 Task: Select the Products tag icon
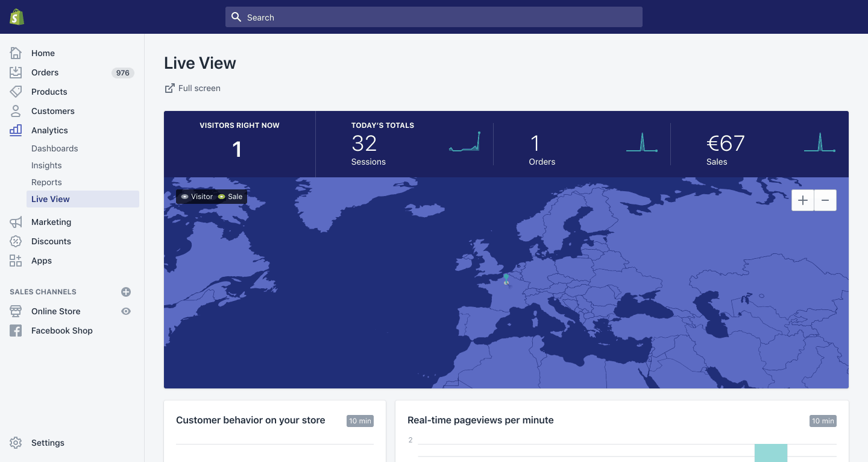point(16,92)
